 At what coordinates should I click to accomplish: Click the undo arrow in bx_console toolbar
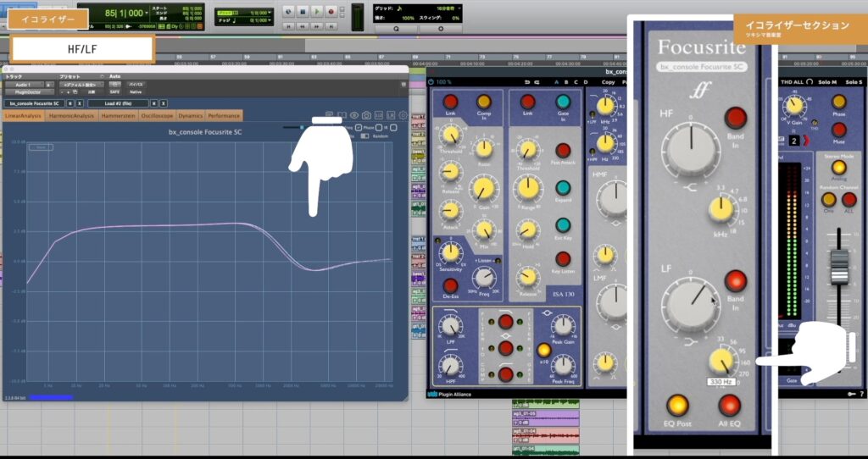click(x=527, y=82)
